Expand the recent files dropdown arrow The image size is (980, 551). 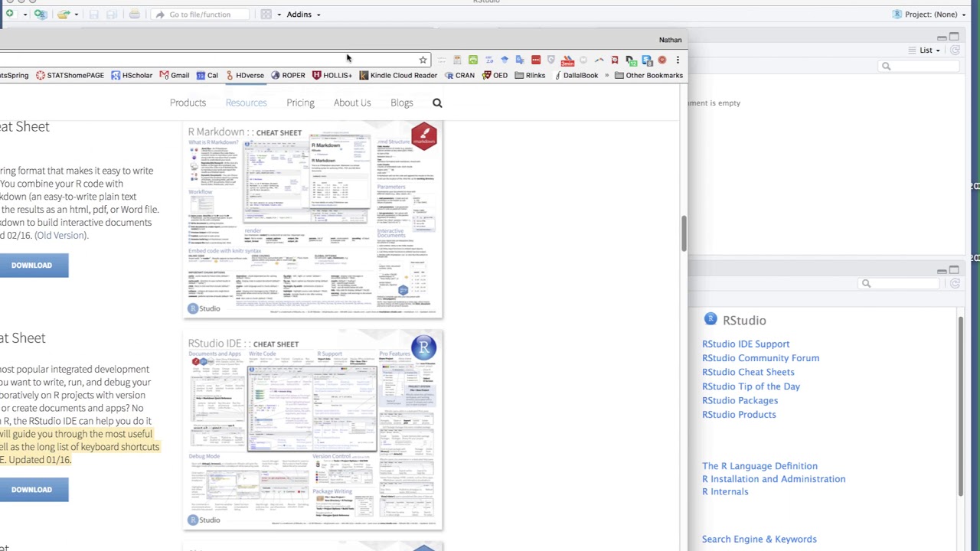click(76, 15)
